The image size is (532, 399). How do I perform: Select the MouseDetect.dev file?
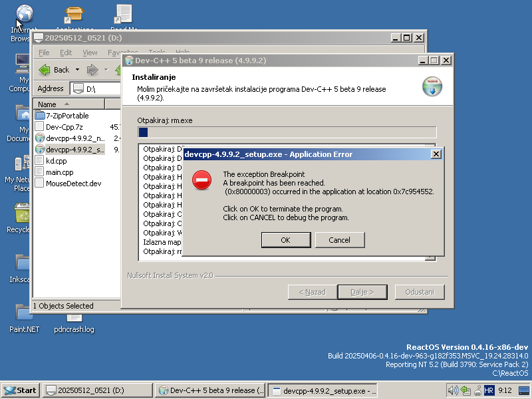pyautogui.click(x=68, y=184)
